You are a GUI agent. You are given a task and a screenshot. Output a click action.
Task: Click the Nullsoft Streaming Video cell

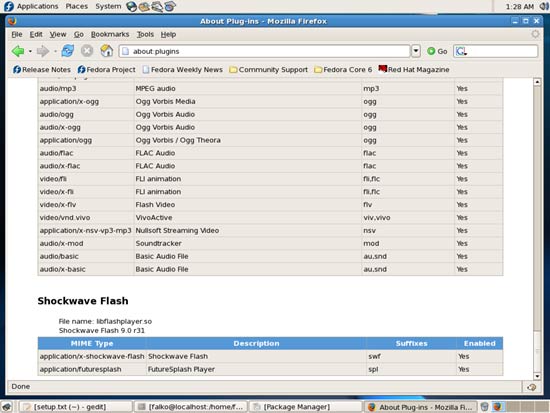tap(248, 231)
